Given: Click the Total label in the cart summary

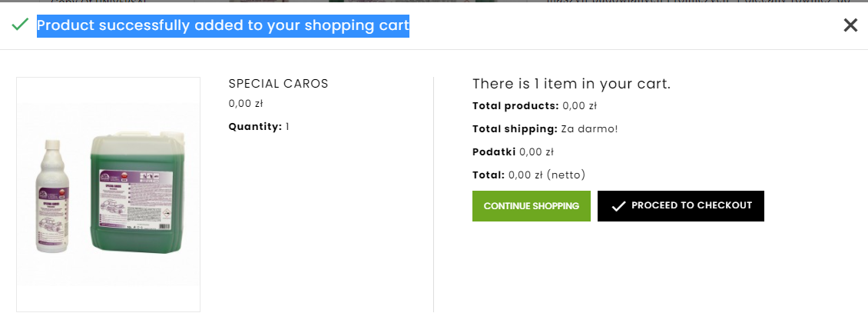Looking at the screenshot, I should 489,175.
